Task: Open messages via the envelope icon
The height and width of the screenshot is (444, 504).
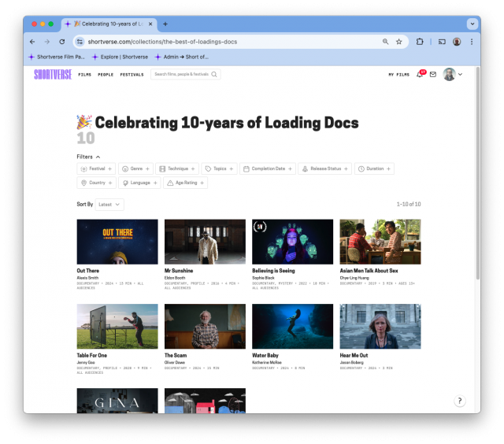Action: coord(432,75)
